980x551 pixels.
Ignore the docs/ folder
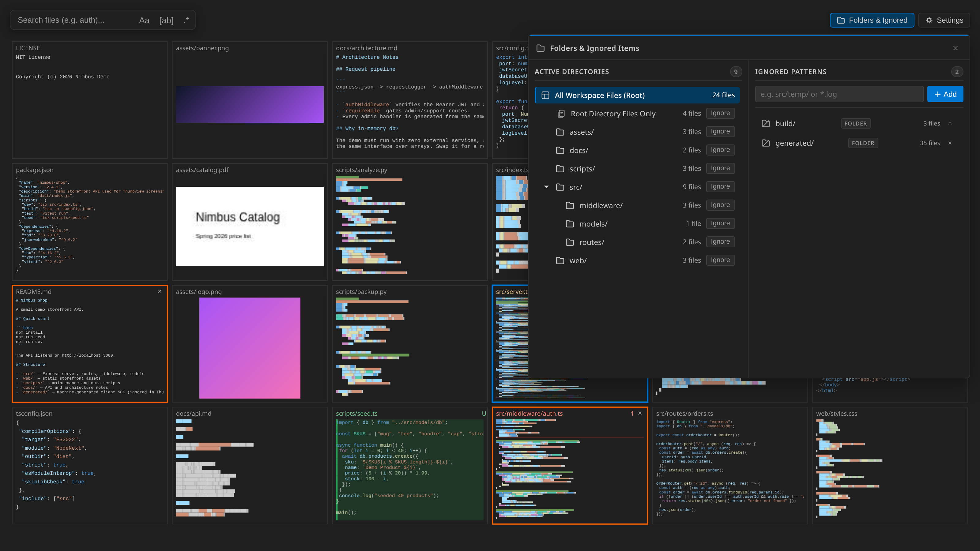(x=720, y=150)
